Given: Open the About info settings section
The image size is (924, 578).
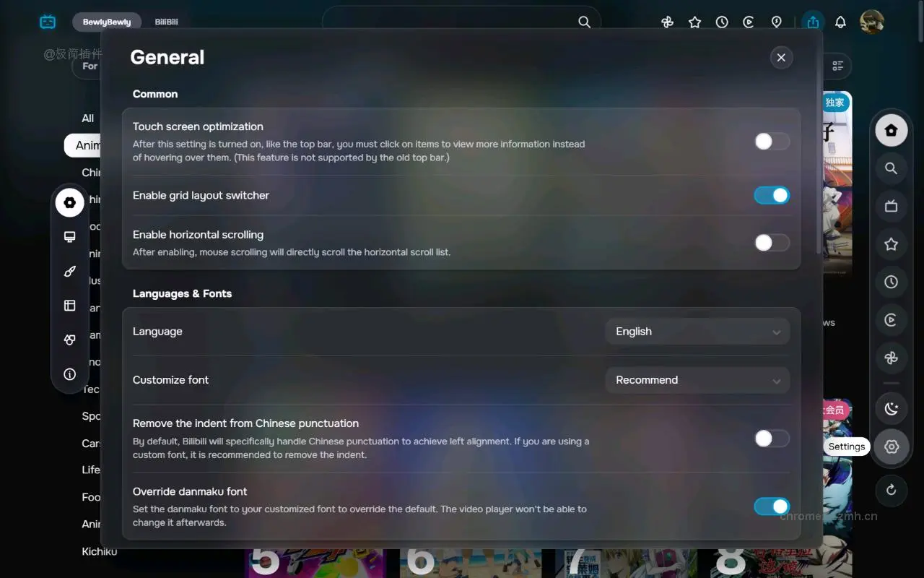Looking at the screenshot, I should 69,374.
